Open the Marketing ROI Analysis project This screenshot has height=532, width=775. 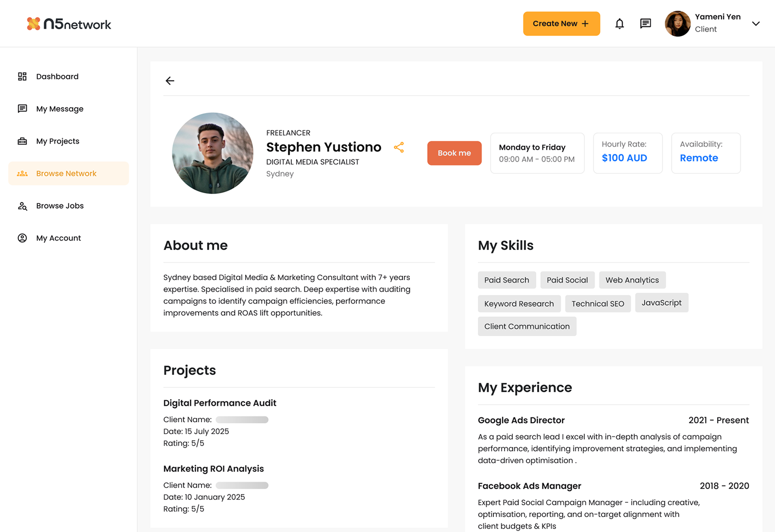click(213, 468)
